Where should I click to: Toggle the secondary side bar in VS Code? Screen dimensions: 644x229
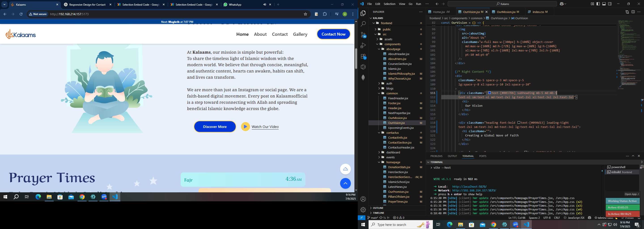pyautogui.click(x=610, y=4)
